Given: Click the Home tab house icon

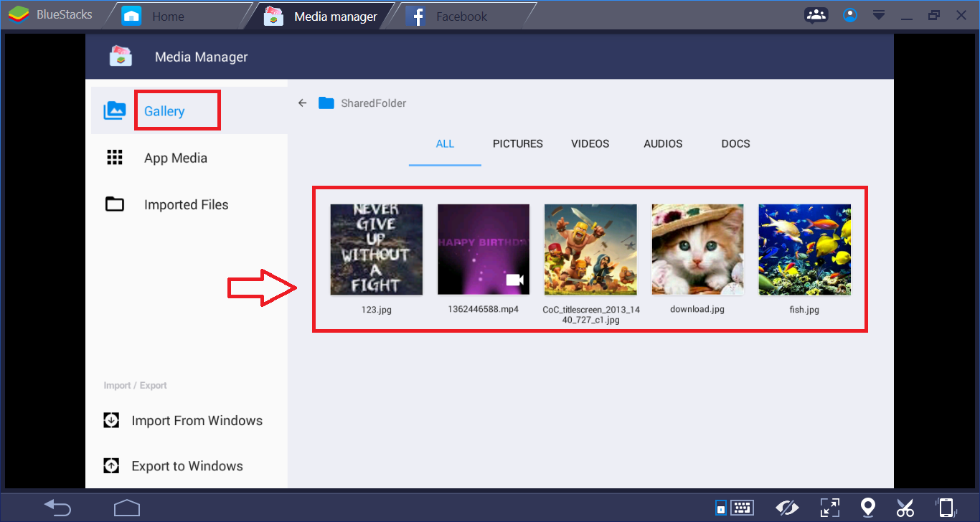Looking at the screenshot, I should point(131,16).
